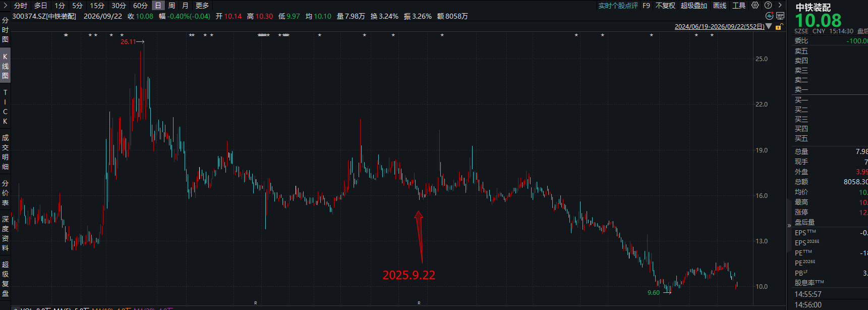This screenshot has height=310, width=868.
Task: Switch to 周 weekly period
Action: click(x=171, y=6)
